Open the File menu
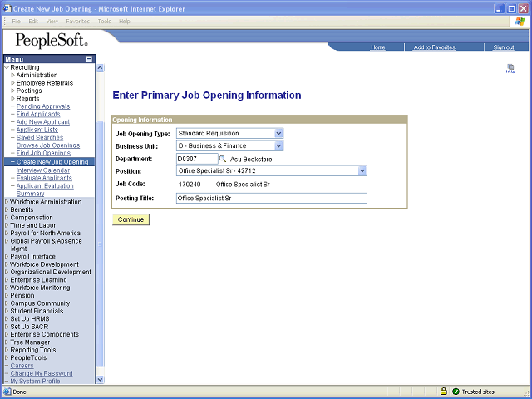Viewport: 532px width, 399px height. pyautogui.click(x=16, y=22)
